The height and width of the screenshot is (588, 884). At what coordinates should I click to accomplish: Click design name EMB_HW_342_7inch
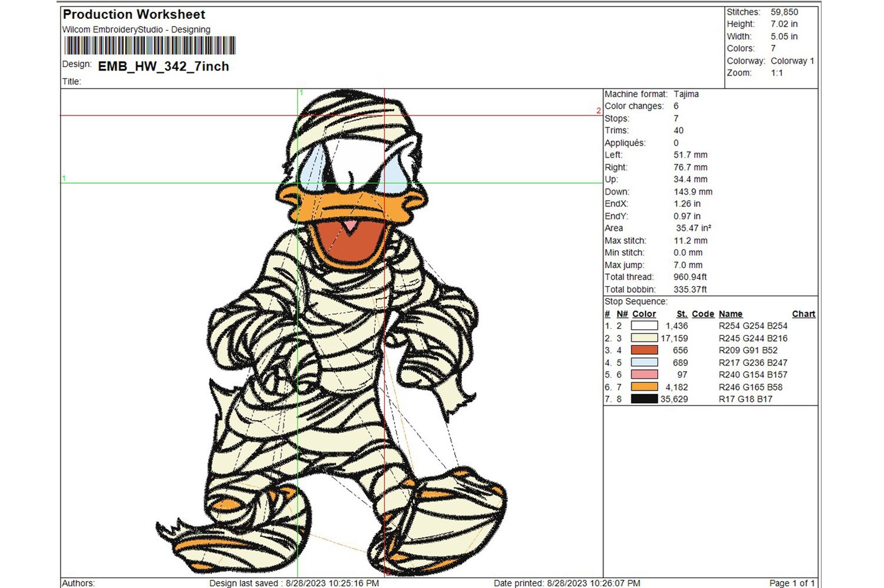point(163,67)
